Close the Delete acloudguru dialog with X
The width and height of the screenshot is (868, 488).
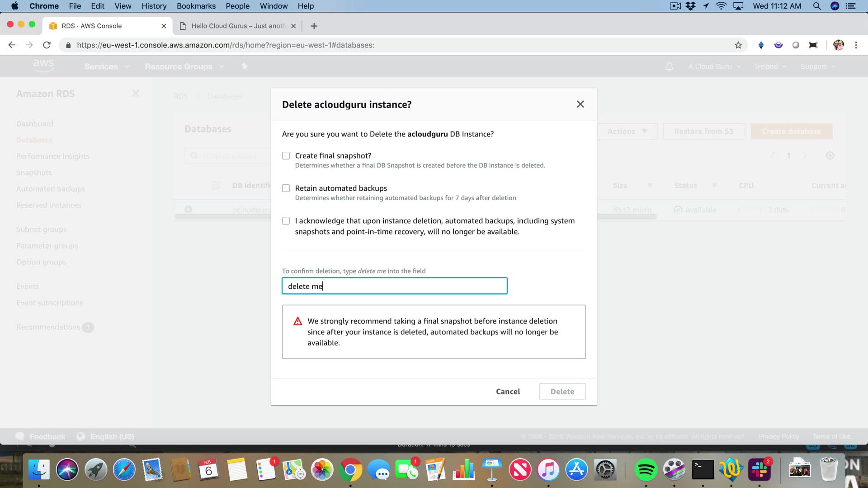[x=580, y=104]
